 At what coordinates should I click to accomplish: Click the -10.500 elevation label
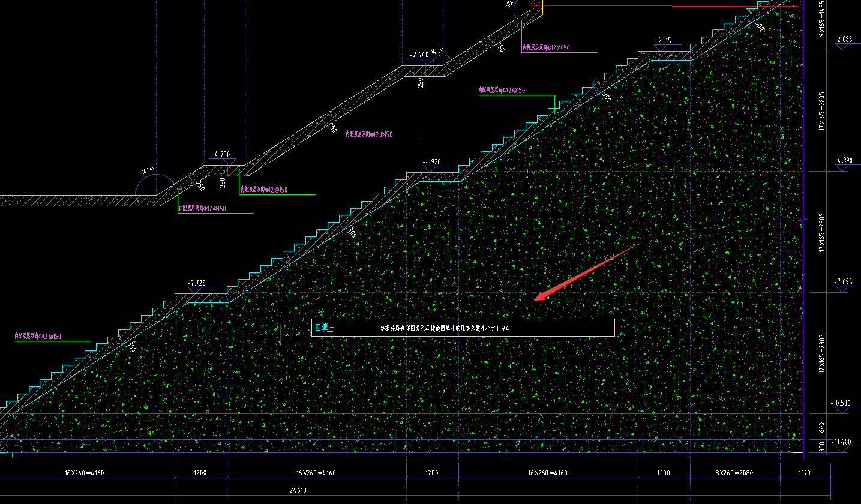tap(842, 403)
